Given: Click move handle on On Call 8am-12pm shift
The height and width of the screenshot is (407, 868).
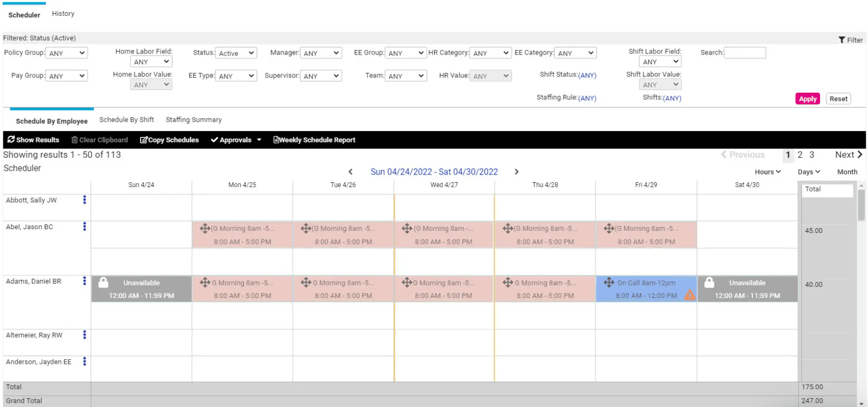Looking at the screenshot, I should point(609,282).
